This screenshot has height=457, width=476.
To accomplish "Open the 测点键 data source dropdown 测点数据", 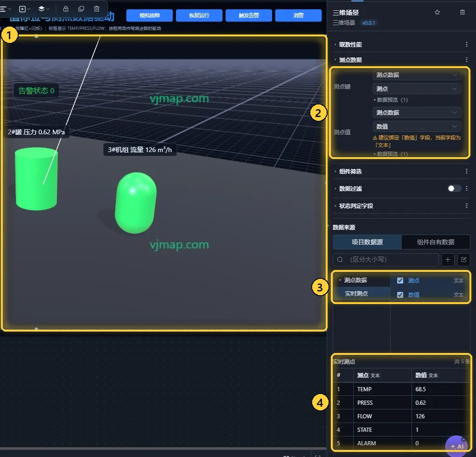I will pyautogui.click(x=417, y=75).
